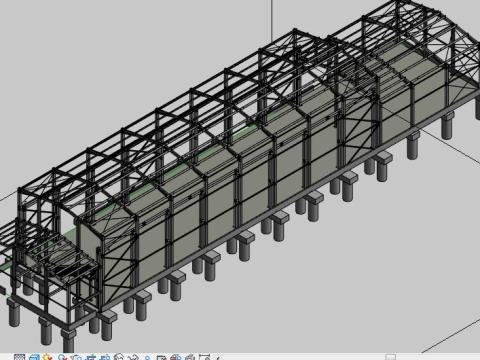Toggle crop region visibility

click(x=105, y=358)
